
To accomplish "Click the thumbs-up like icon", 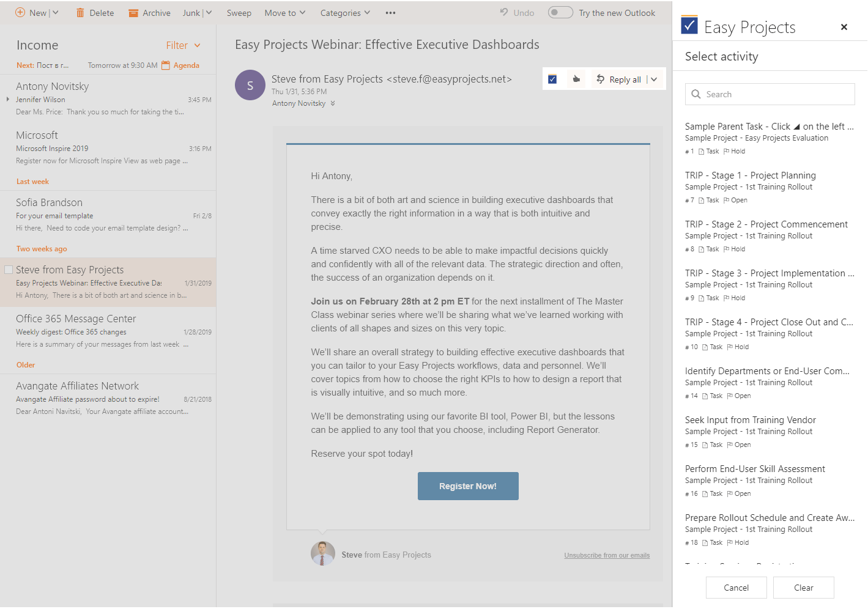I will click(x=576, y=79).
